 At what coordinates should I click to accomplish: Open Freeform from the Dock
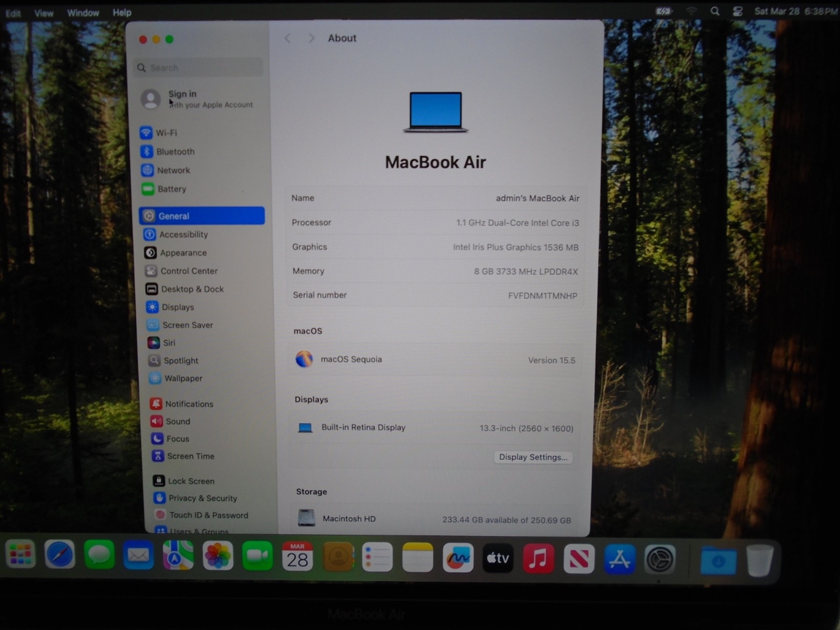pos(458,558)
